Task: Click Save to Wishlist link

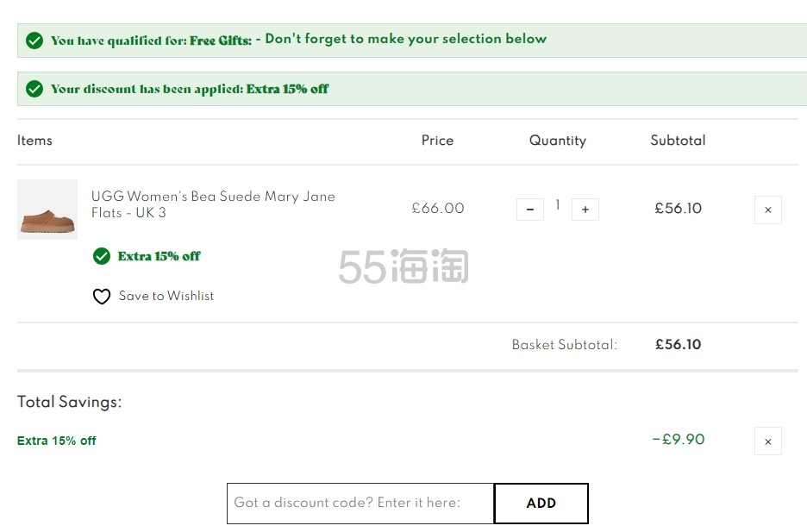Action: tap(166, 296)
